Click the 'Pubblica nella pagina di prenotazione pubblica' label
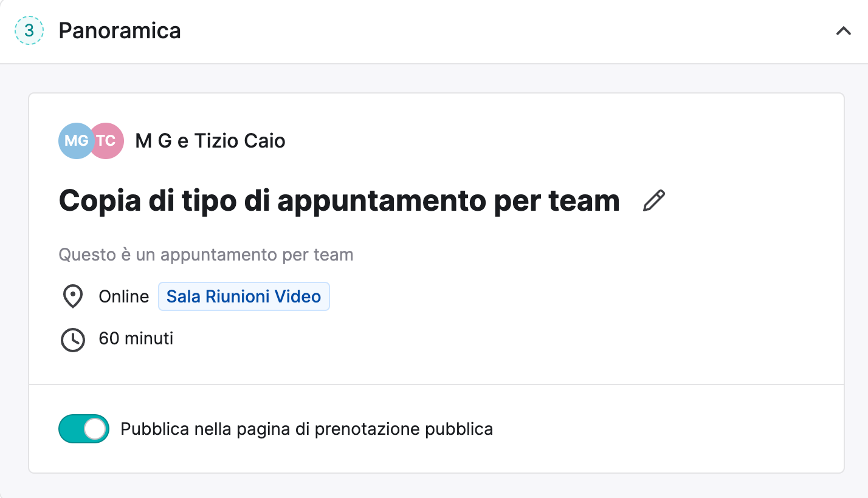Screen dimensions: 868x498 [306, 429]
